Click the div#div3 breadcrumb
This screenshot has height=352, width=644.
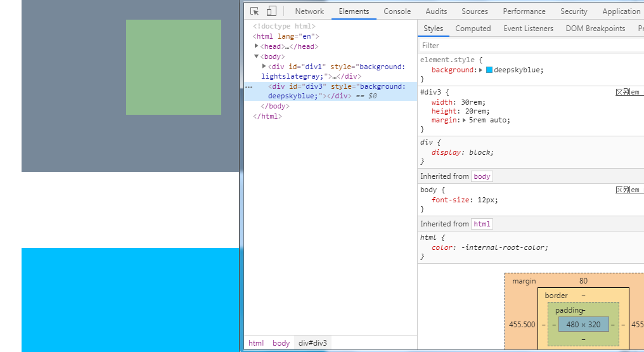(312, 343)
